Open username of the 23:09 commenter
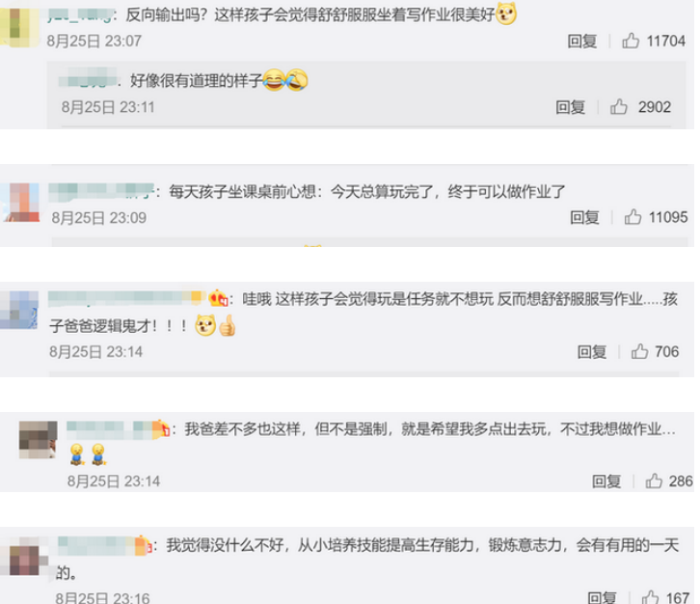 (x=101, y=191)
